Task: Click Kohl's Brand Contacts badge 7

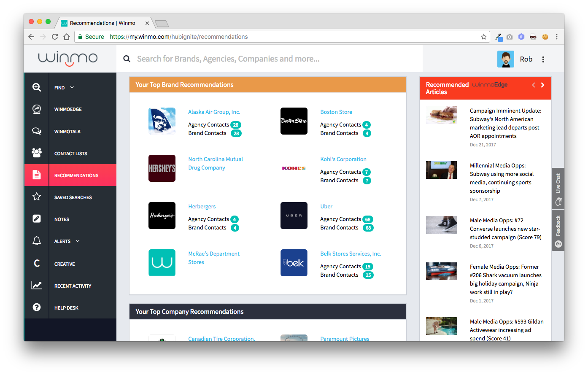Action: tap(367, 181)
